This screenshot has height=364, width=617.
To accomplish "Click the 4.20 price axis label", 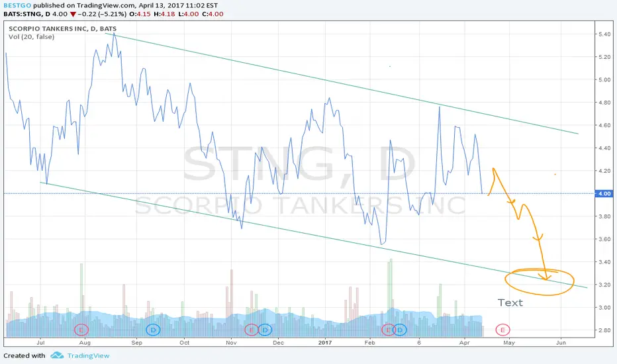I will (x=605, y=171).
